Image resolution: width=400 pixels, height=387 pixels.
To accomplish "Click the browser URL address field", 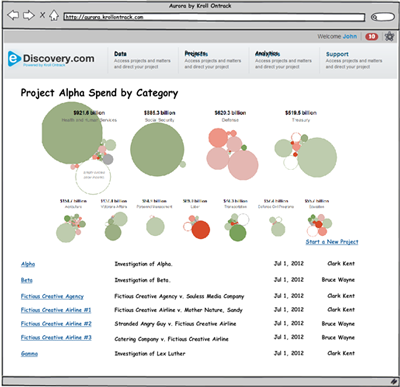I will pyautogui.click(x=214, y=17).
